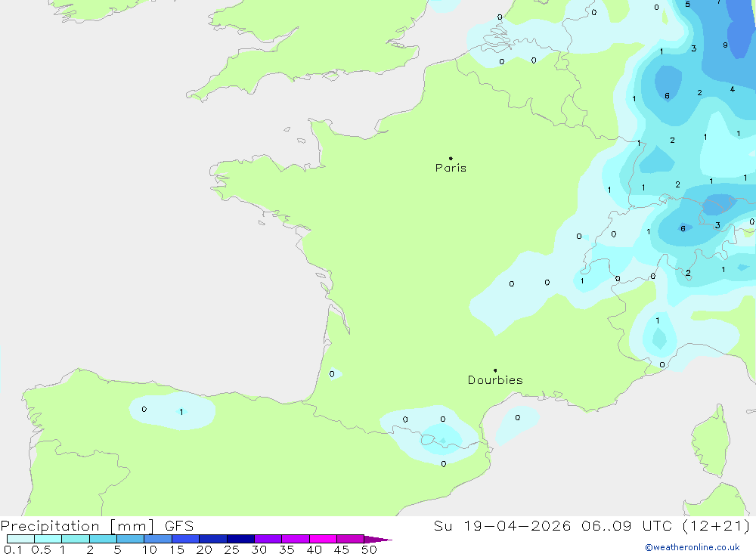The height and width of the screenshot is (554, 756).
Task: Select legend swatch between 40 and 45
Action: click(x=323, y=539)
